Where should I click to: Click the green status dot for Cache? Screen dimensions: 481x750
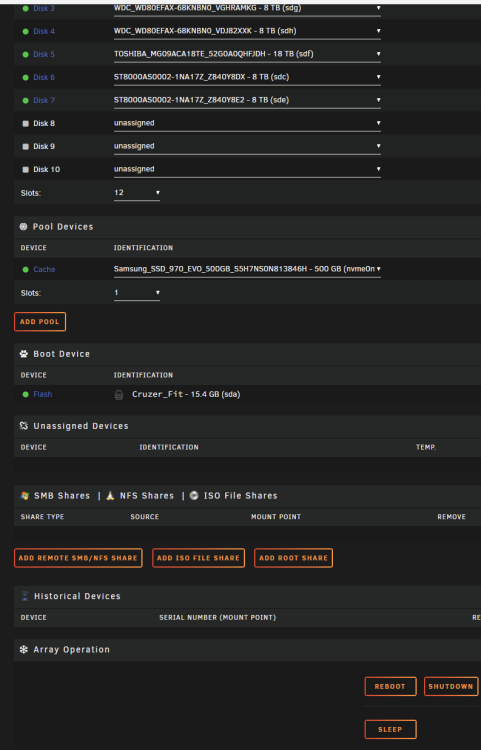[x=26, y=269]
